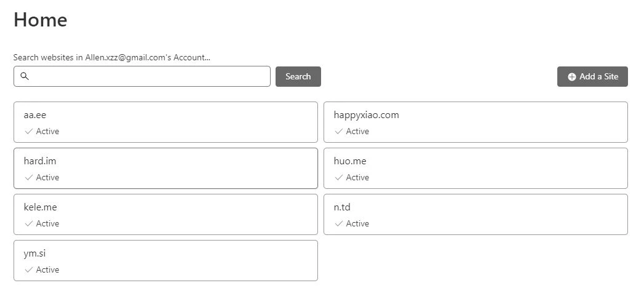Go to the kele.me domain
The height and width of the screenshot is (307, 644).
coord(40,207)
